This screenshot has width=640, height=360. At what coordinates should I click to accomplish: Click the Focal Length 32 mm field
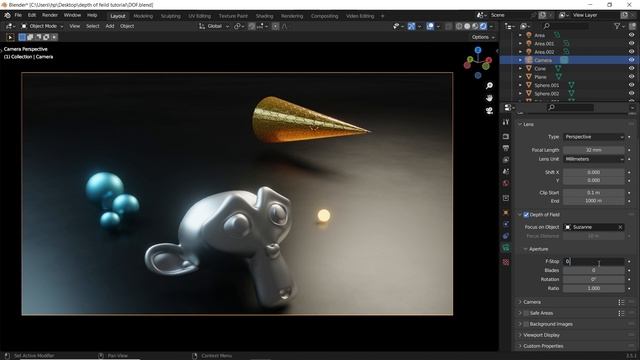(x=594, y=150)
